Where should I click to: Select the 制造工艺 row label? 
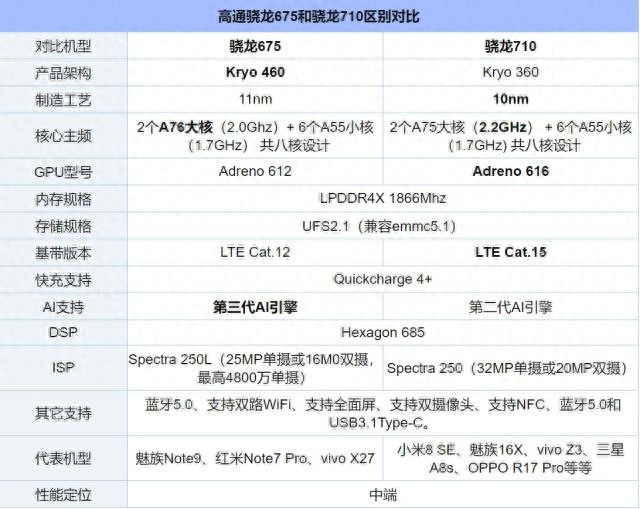63,100
